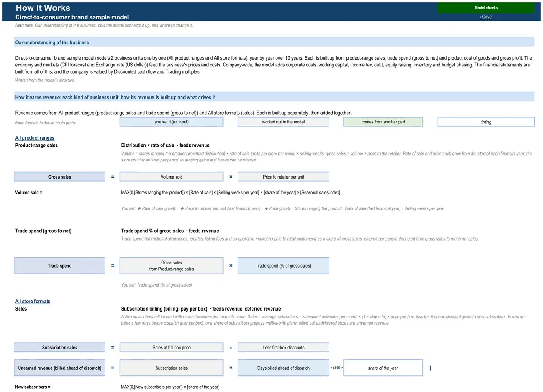Click the "How It Works" page title
The height and width of the screenshot is (392, 543).
tap(43, 8)
